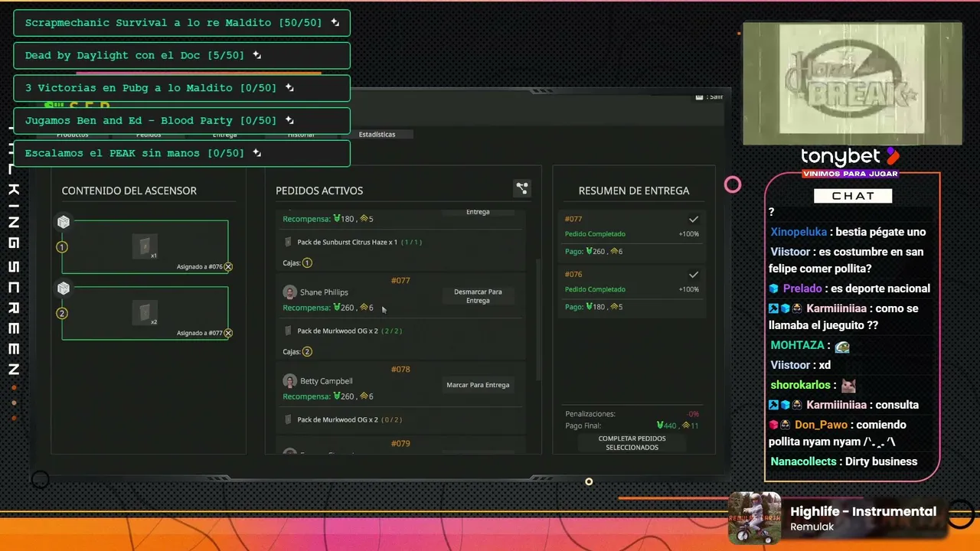Screen dimensions: 980x551
Task: Click the turtle emote after MOHTAZA
Action: click(842, 346)
